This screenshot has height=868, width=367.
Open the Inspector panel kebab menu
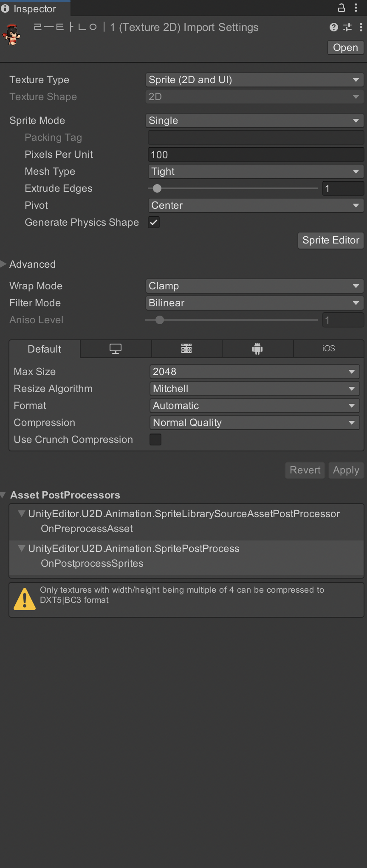point(356,8)
